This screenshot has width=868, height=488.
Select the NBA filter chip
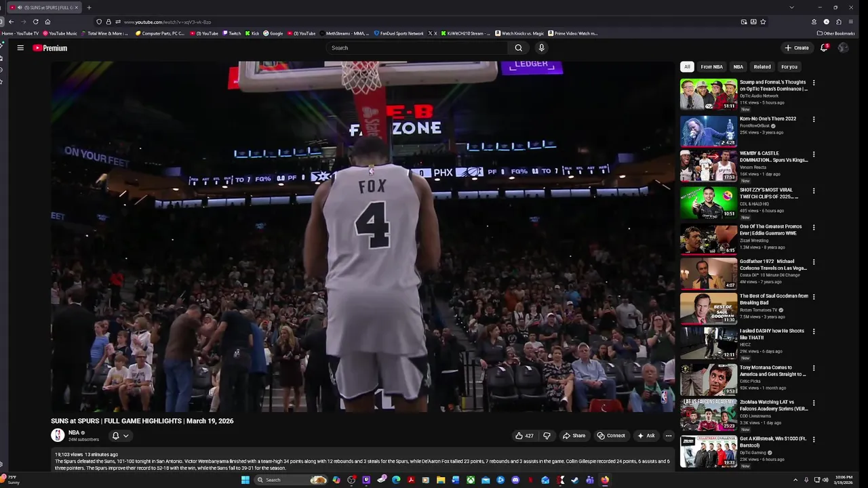coord(738,66)
